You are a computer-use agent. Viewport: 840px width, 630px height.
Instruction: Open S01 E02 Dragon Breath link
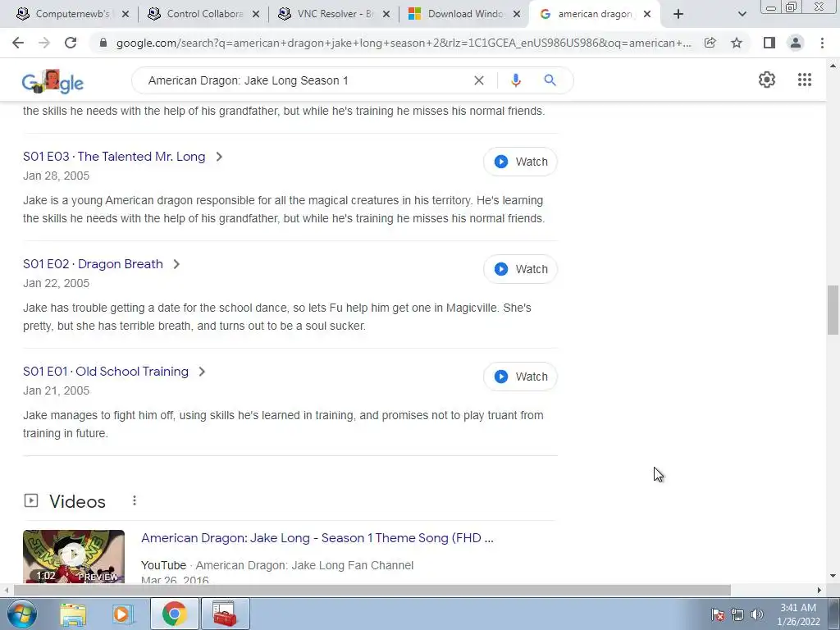[x=93, y=264]
